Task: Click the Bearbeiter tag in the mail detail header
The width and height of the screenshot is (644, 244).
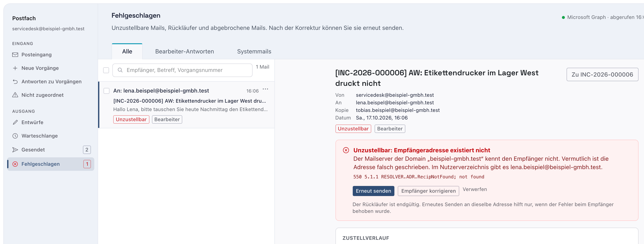Action: pyautogui.click(x=390, y=129)
